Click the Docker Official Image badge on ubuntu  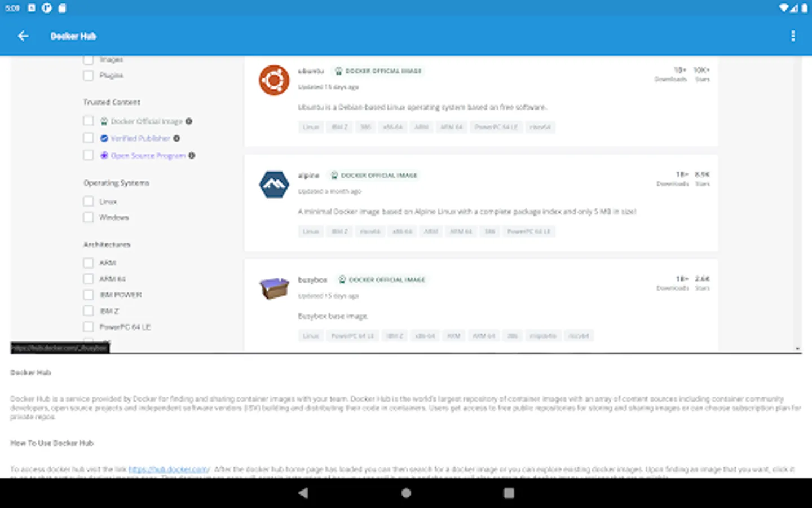(x=378, y=71)
